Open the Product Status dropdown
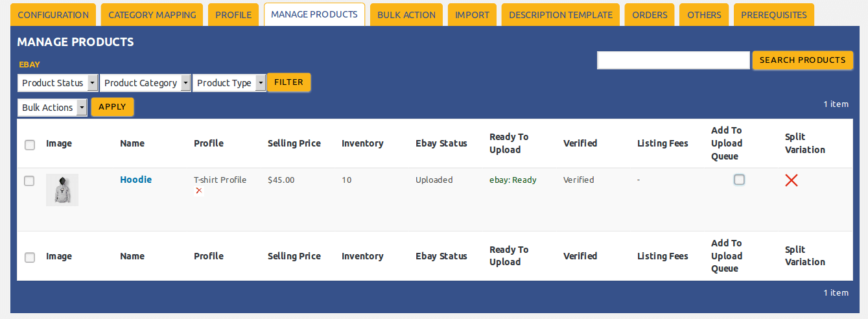 click(x=58, y=83)
